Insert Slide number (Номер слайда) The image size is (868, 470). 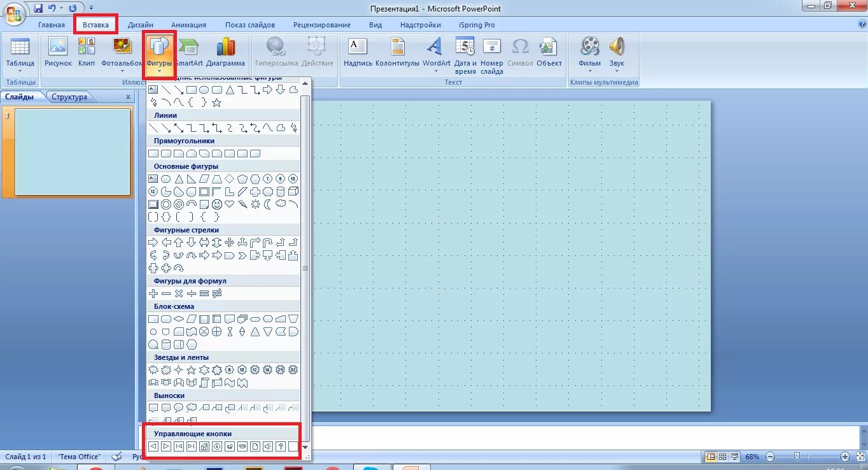tap(492, 56)
